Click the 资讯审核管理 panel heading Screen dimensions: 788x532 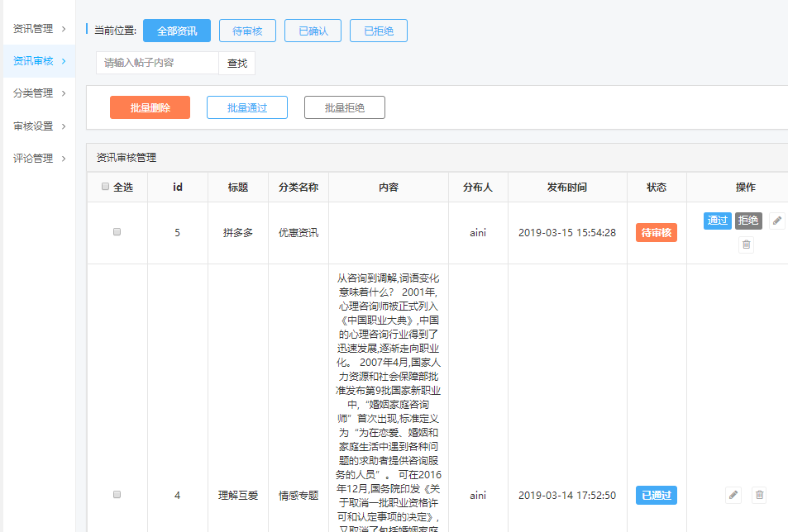click(x=127, y=158)
